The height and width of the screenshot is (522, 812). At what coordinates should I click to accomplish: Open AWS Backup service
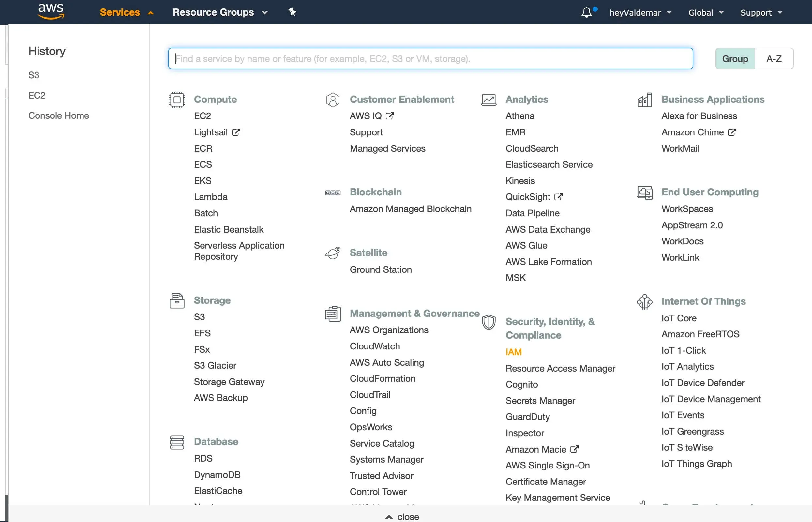click(221, 398)
